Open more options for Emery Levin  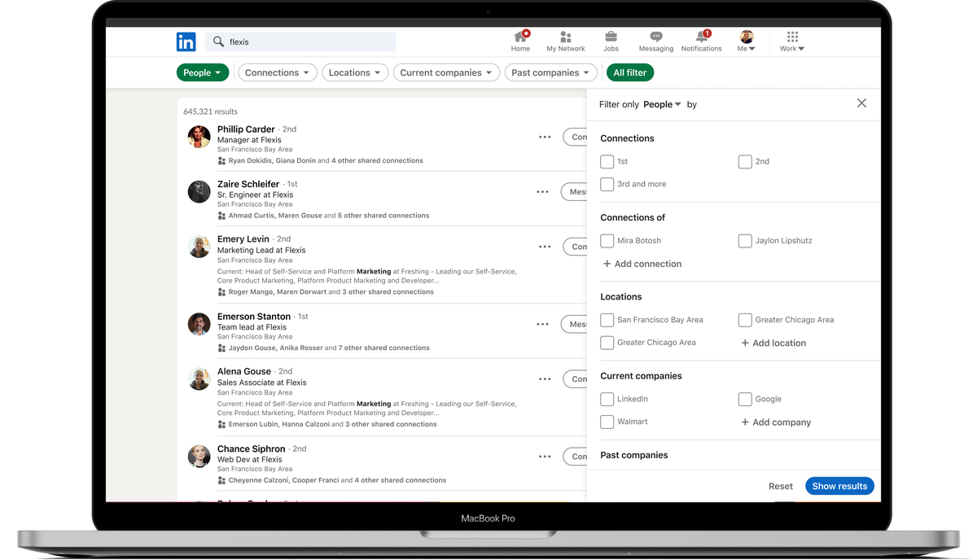pos(545,247)
